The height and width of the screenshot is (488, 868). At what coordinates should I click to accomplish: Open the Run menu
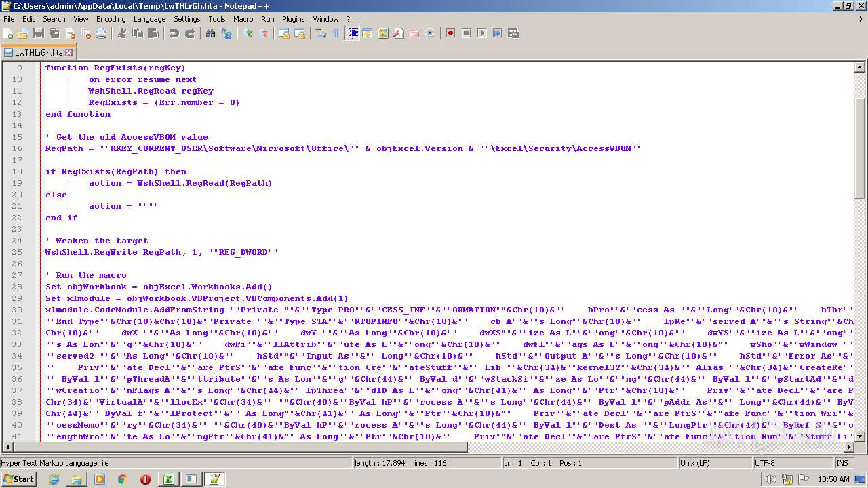(x=268, y=19)
